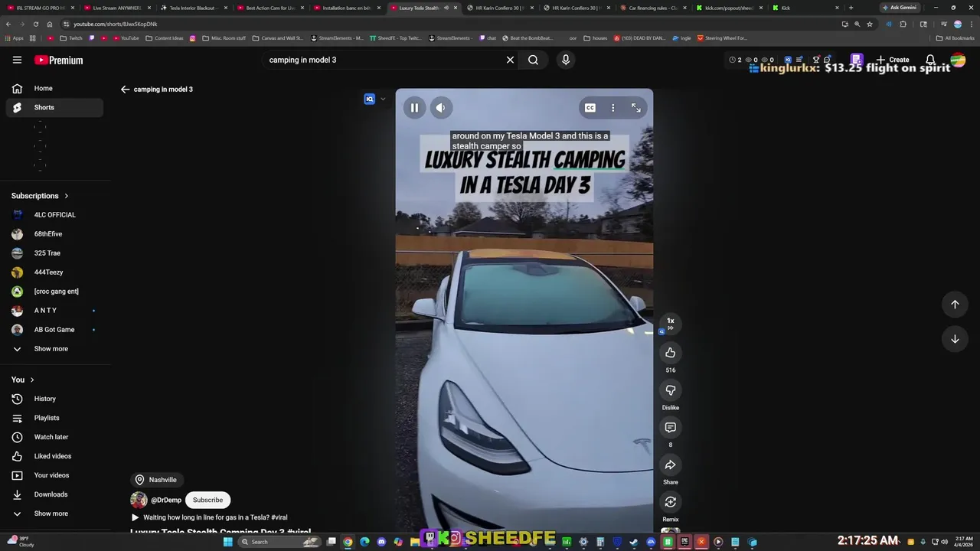Open YouTube notifications bell
The image size is (980, 551).
(x=930, y=60)
